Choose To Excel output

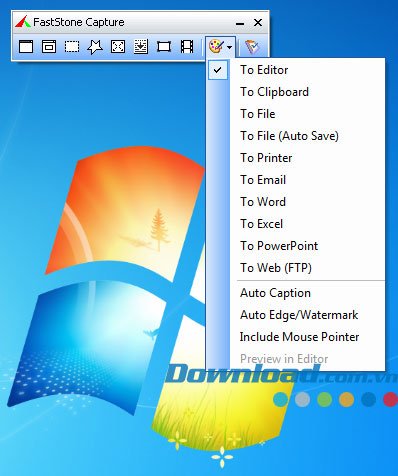(x=296, y=224)
